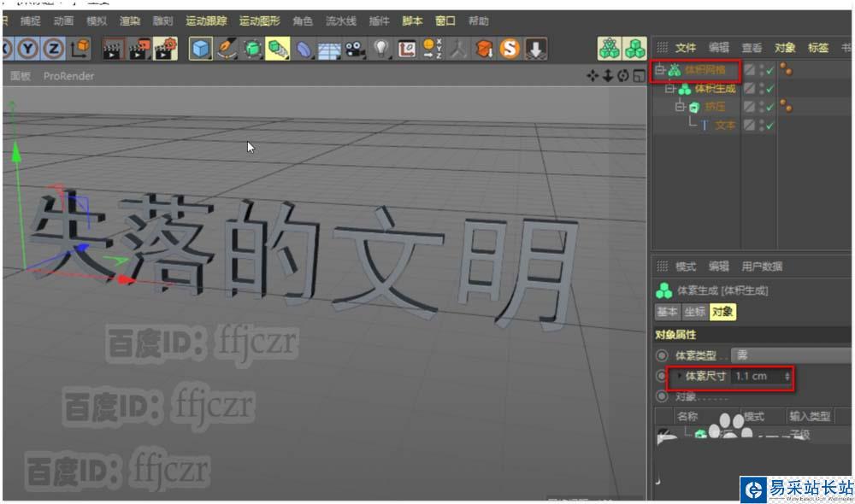Click the red spline sketch icon

pos(407,49)
